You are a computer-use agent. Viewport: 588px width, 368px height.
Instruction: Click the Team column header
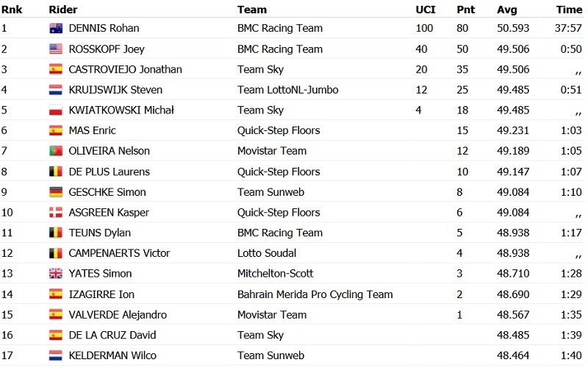pos(251,10)
